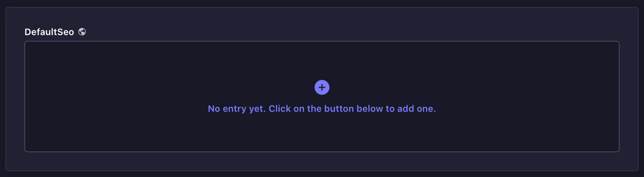Click the world icon after the DefaultSeo label
The height and width of the screenshot is (177, 644).
tap(82, 32)
